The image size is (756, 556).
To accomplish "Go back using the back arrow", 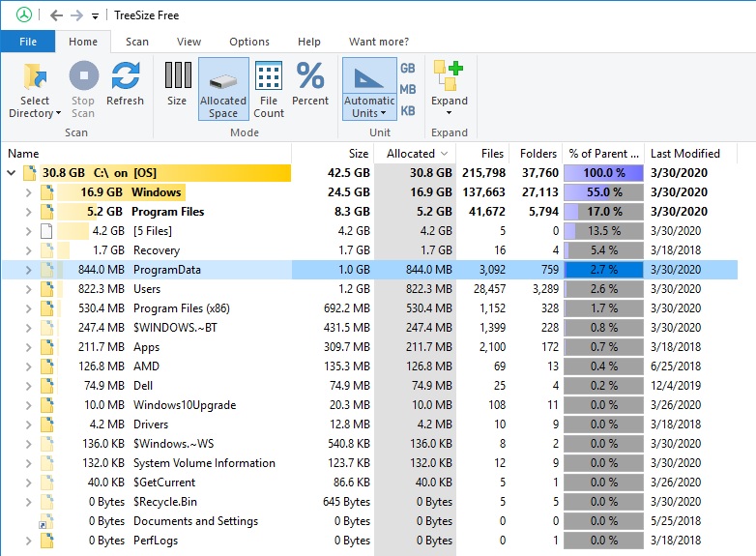I will click(56, 15).
